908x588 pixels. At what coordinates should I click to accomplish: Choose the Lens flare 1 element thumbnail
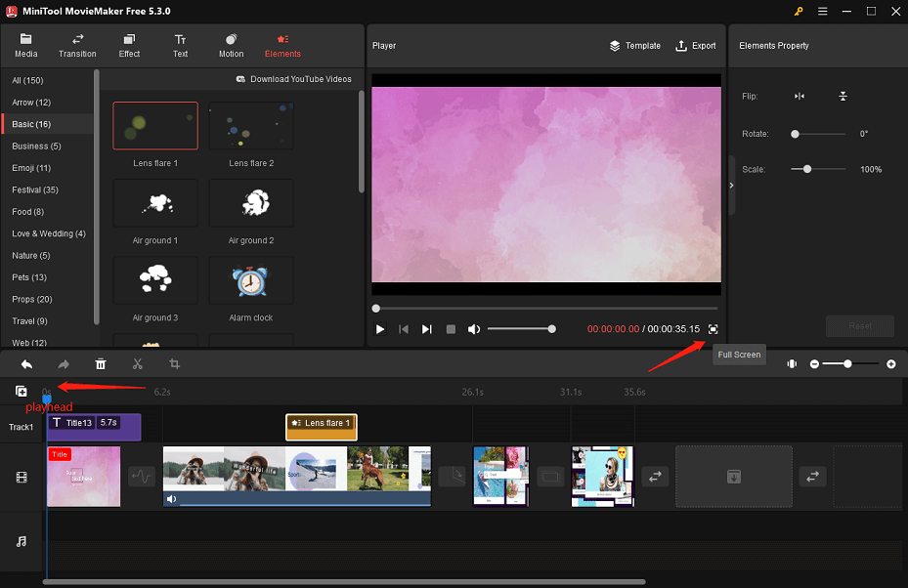155,126
